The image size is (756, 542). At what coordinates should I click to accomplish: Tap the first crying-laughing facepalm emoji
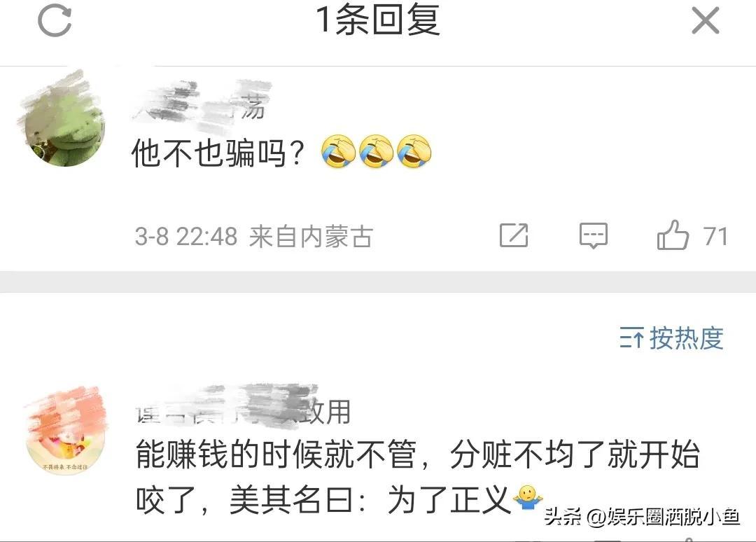click(x=339, y=152)
